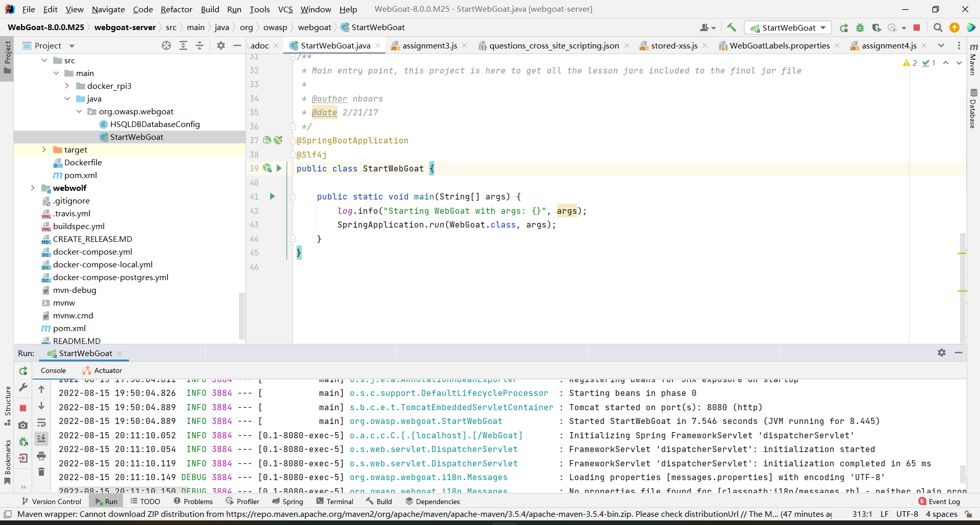Click the editor vertical scrollbar
Viewport: 980px width, 525px height.
point(963,288)
